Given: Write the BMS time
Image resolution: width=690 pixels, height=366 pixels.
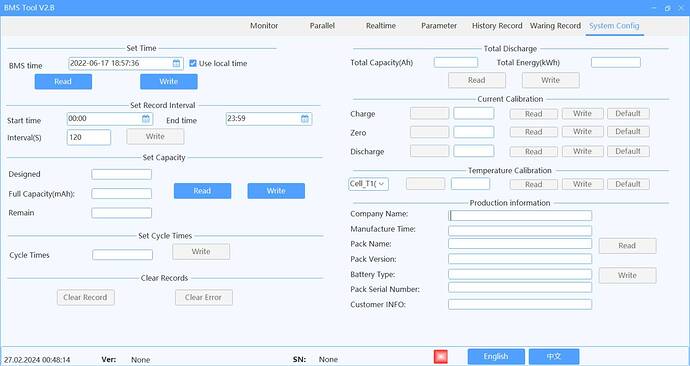Looking at the screenshot, I should click(169, 82).
